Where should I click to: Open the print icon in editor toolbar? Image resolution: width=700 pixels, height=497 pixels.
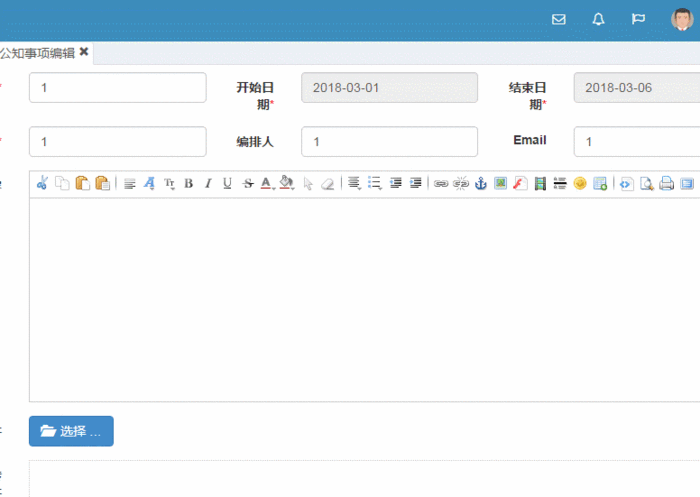(x=667, y=184)
